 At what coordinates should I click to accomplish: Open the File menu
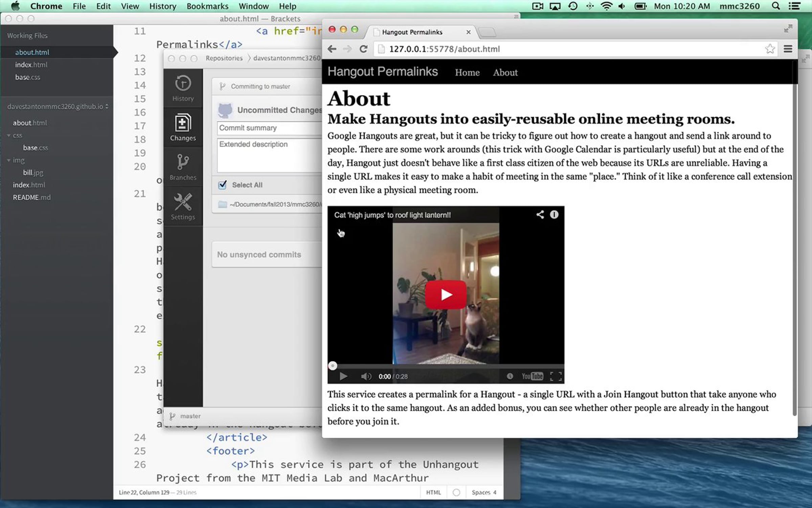tap(79, 6)
